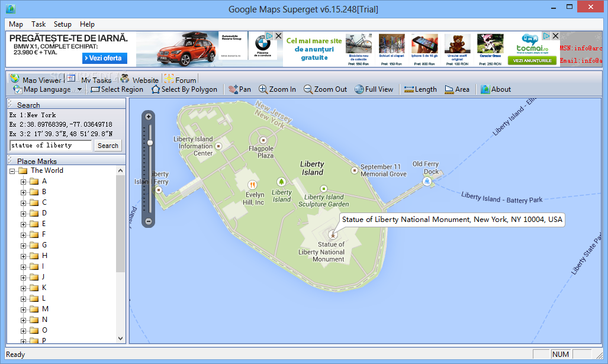Select folder J in Place Marks
This screenshot has width=608, height=364.
38,277
